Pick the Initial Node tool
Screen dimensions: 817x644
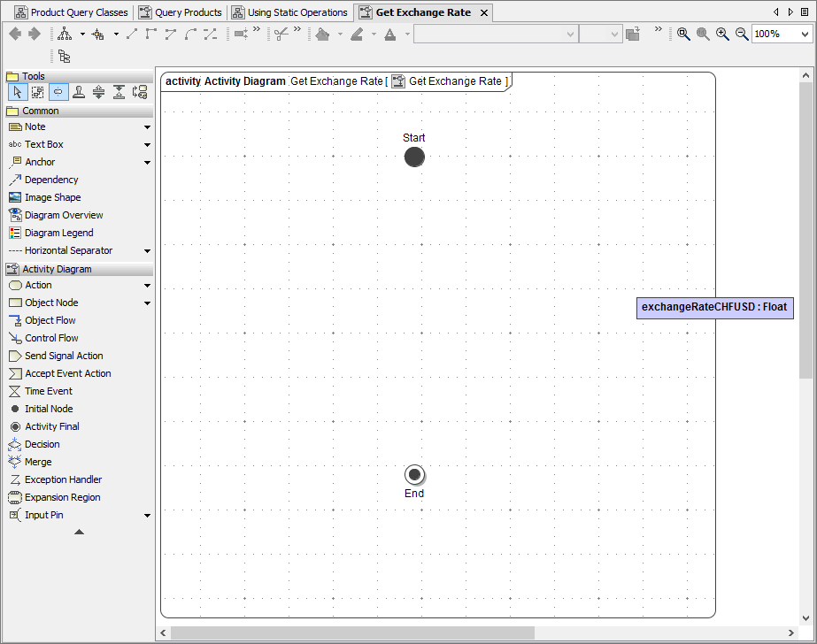49,409
